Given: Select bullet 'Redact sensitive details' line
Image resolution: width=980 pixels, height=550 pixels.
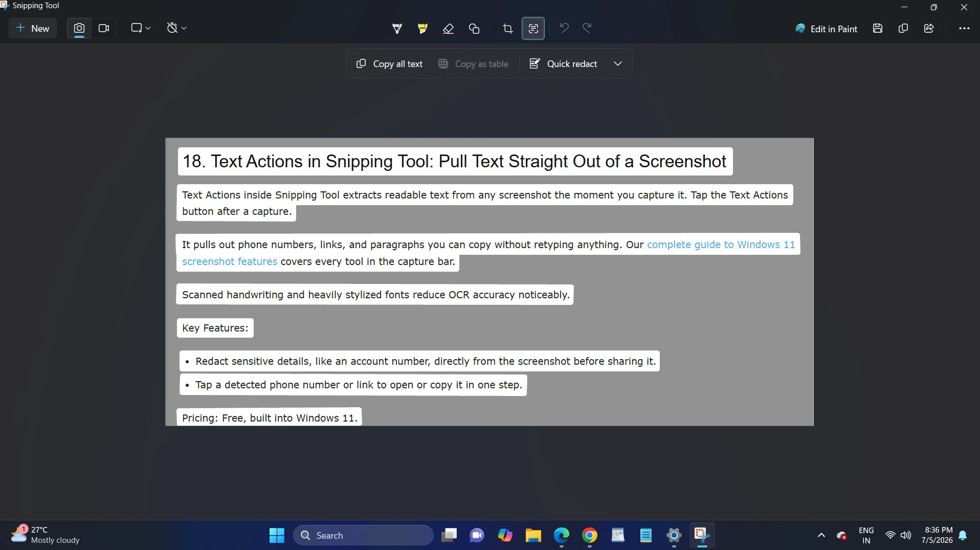Looking at the screenshot, I should pyautogui.click(x=420, y=361).
